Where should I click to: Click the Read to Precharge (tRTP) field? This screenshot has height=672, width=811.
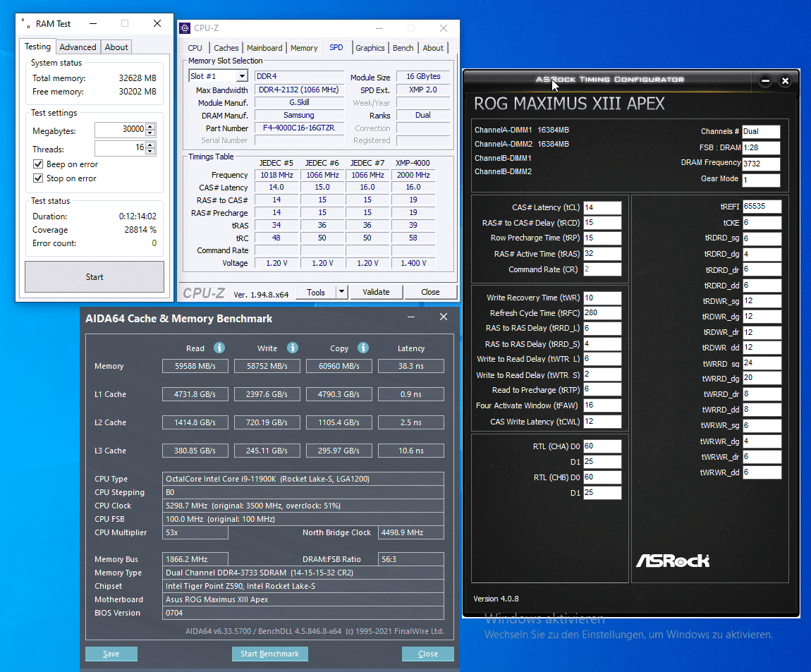[602, 389]
